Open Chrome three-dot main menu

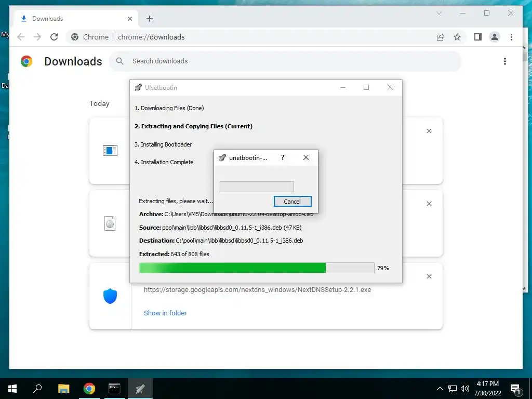pyautogui.click(x=511, y=37)
